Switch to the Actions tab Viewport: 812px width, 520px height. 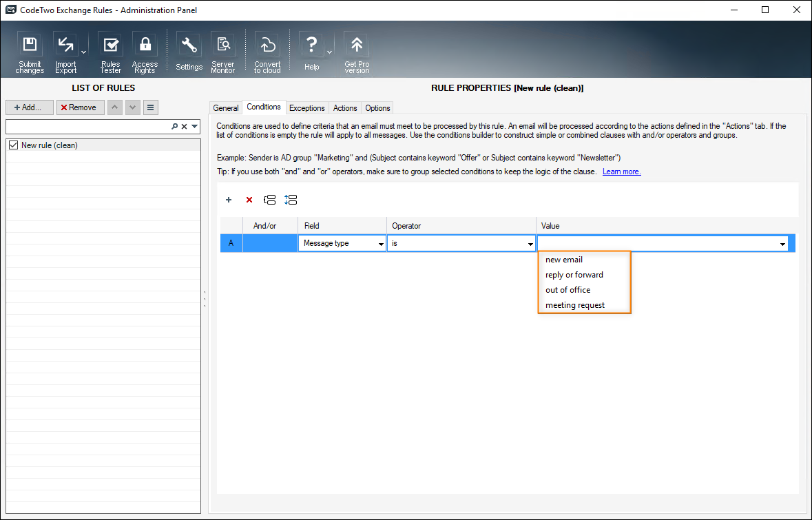click(x=345, y=107)
